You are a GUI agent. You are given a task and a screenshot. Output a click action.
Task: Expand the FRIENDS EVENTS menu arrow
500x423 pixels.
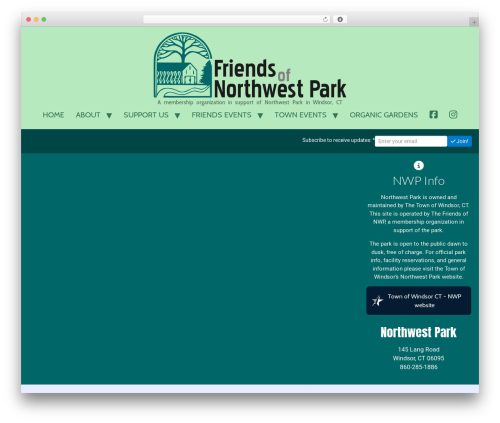(x=260, y=116)
